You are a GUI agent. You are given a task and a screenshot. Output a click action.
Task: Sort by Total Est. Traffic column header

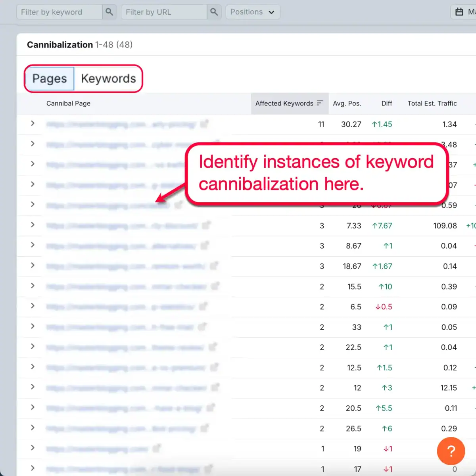(432, 103)
